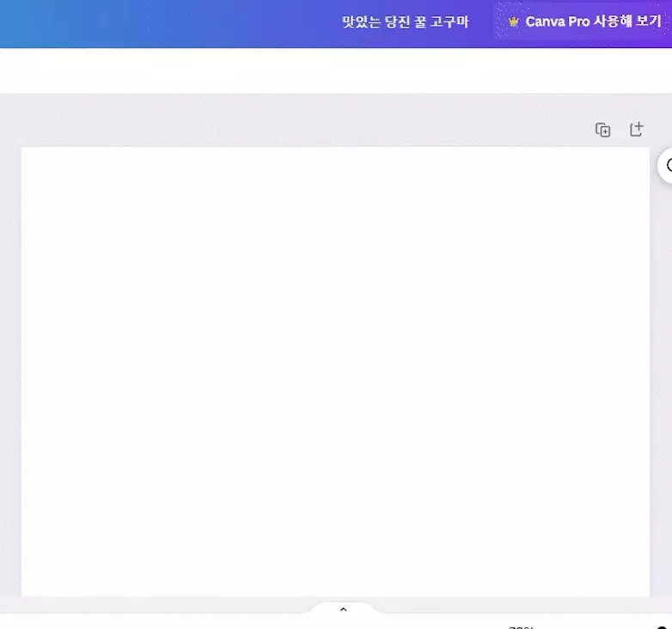Click the round floating button at canvas edge
The image size is (672, 629).
click(x=666, y=166)
